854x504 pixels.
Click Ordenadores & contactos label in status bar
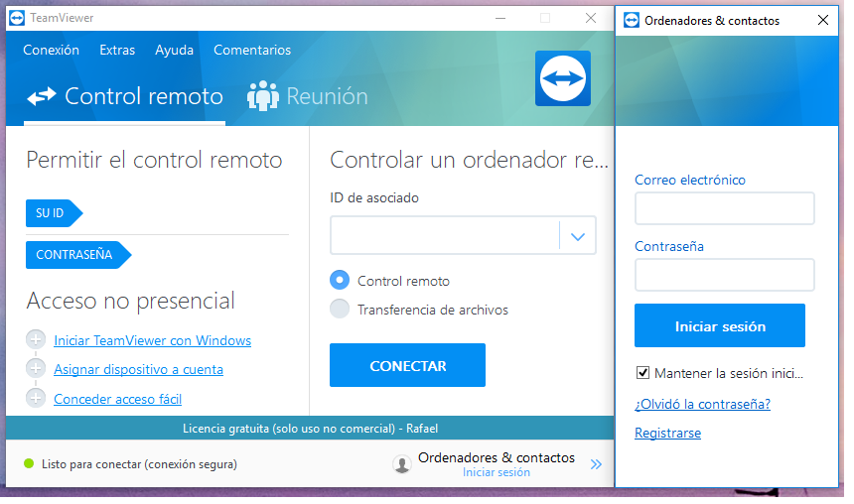[x=497, y=457]
